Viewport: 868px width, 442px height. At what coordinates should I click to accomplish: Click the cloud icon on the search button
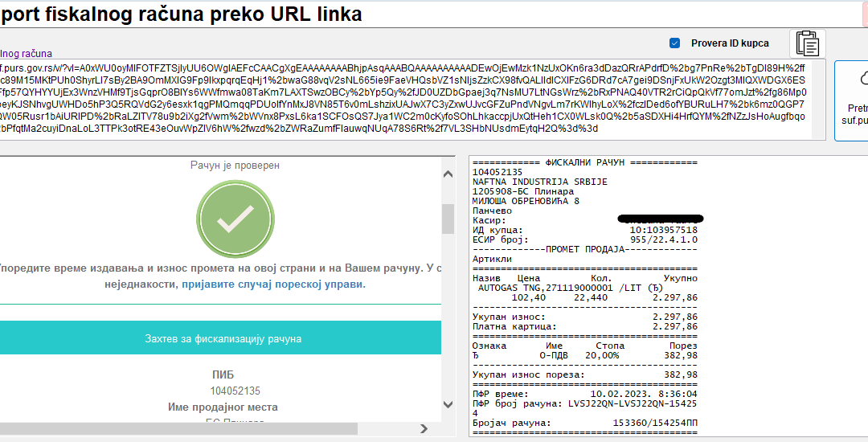pyautogui.click(x=863, y=79)
